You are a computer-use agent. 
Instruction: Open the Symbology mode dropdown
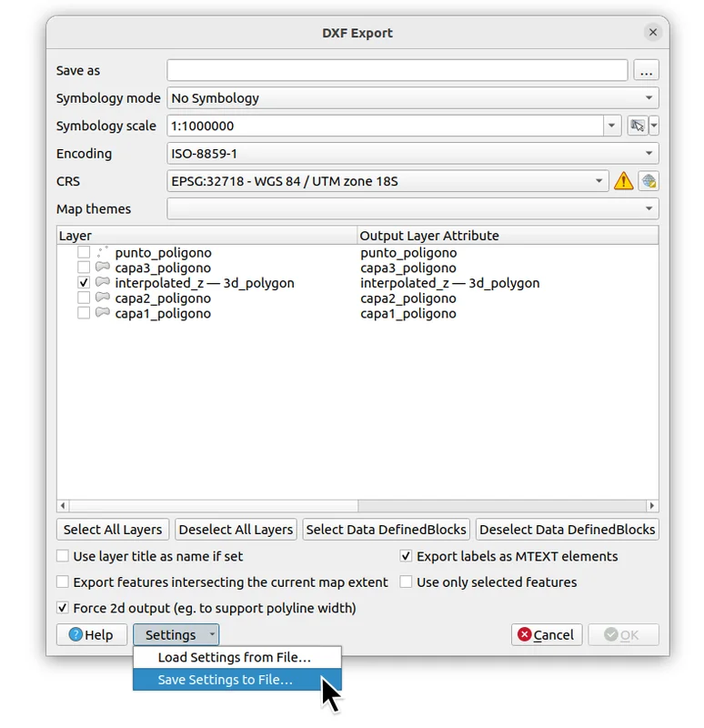click(412, 98)
